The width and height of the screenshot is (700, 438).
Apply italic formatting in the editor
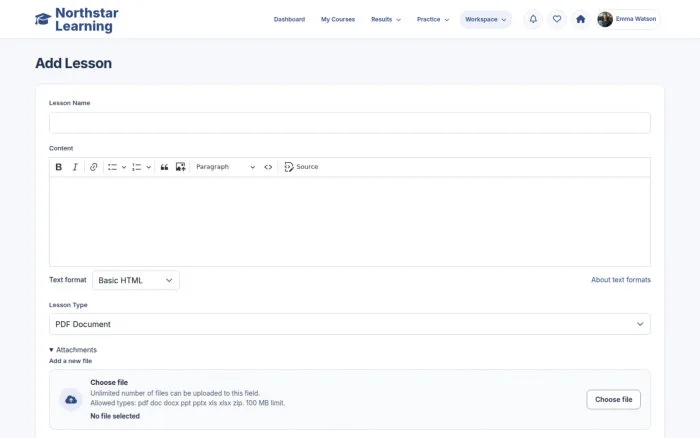pyautogui.click(x=75, y=167)
